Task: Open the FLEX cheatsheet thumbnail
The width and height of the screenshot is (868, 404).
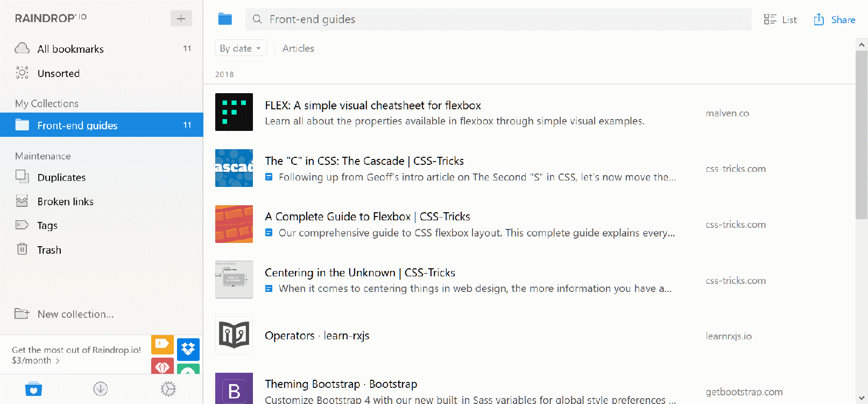Action: [234, 112]
